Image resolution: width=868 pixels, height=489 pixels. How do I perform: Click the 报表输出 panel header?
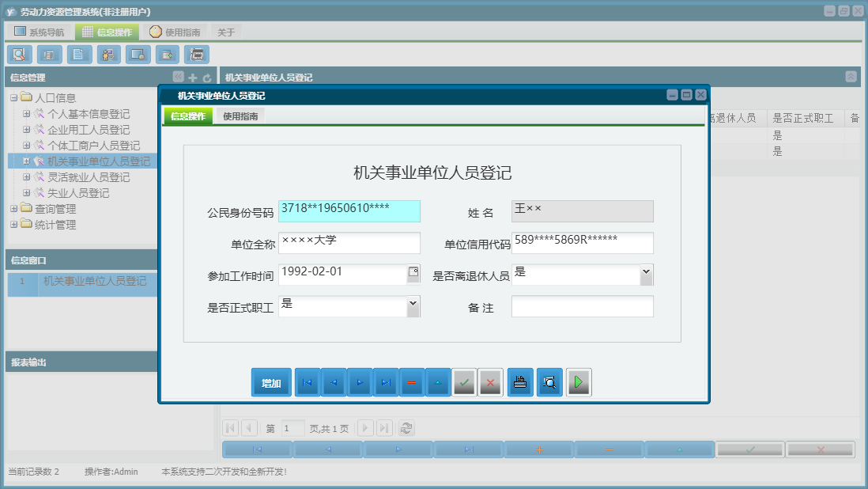coord(81,362)
